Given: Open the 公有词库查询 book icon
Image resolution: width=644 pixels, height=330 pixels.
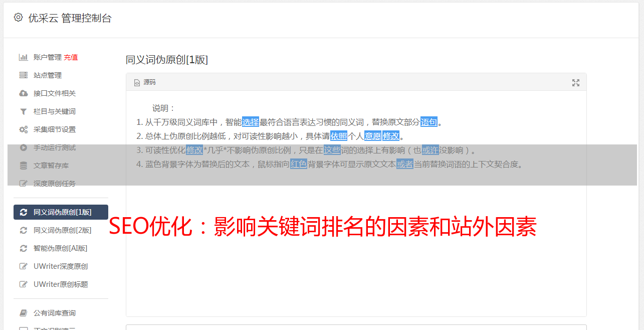Looking at the screenshot, I should coord(23,313).
